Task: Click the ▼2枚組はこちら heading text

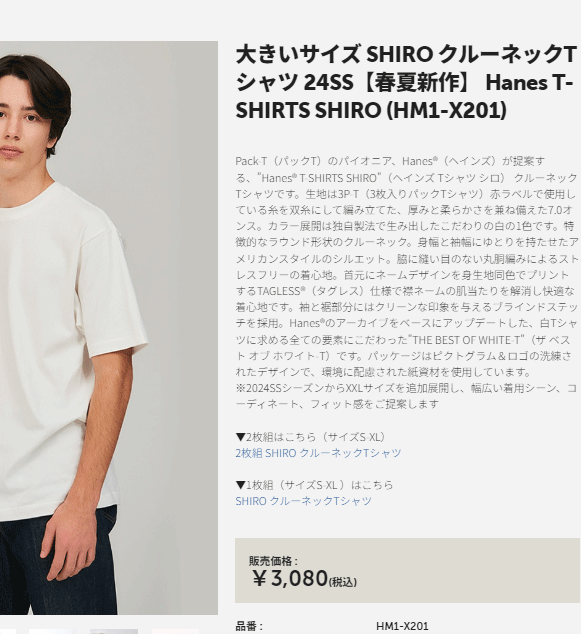Action: 311,437
